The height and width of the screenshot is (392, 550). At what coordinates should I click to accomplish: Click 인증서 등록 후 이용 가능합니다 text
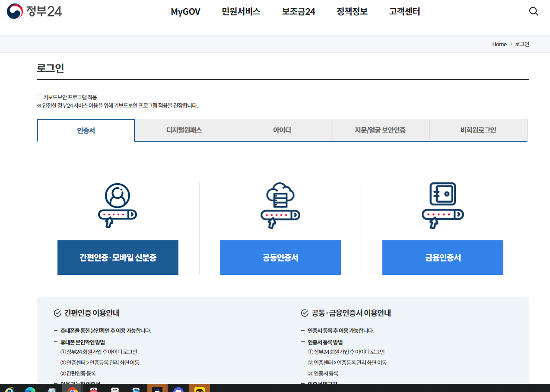[x=341, y=331]
